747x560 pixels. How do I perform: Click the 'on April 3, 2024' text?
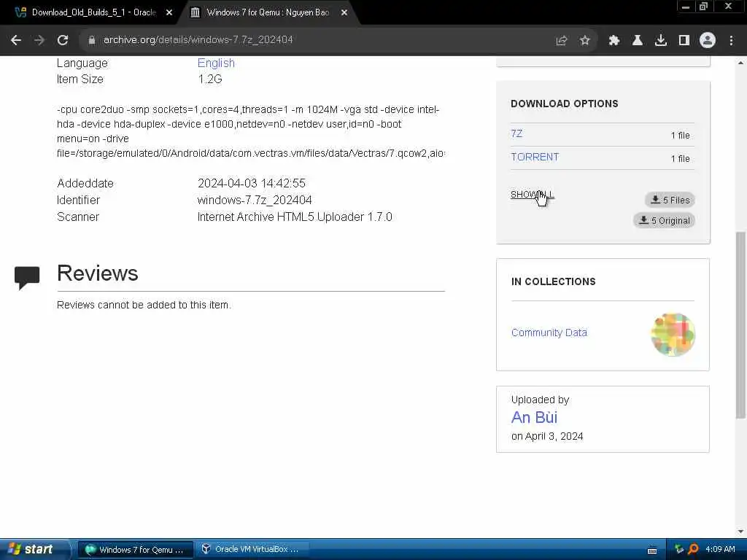(547, 436)
